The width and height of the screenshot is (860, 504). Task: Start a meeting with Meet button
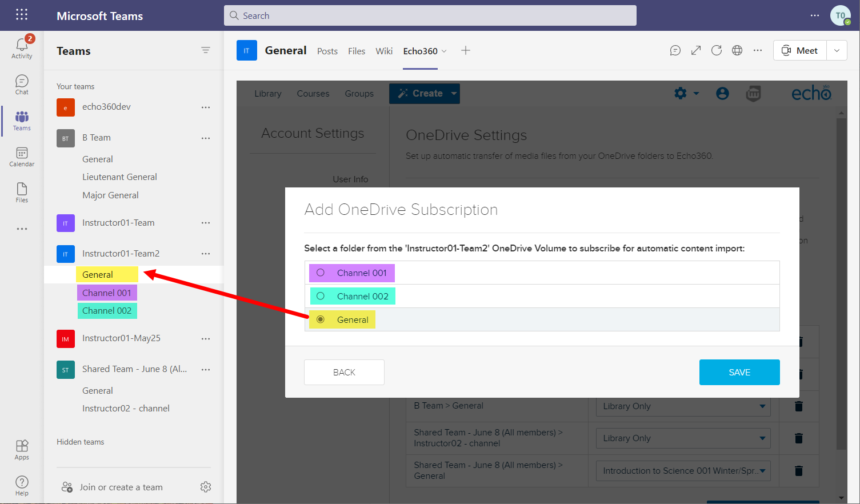click(x=799, y=50)
